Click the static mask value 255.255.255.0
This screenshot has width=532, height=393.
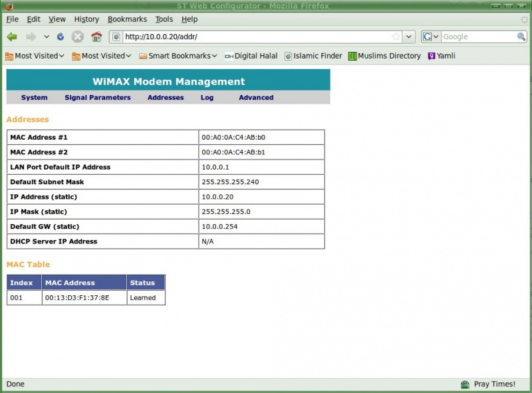click(226, 212)
